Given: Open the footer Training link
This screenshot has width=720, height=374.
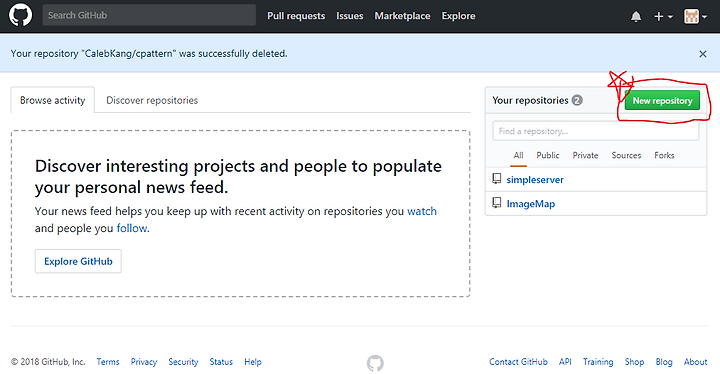Looking at the screenshot, I should click(x=598, y=362).
